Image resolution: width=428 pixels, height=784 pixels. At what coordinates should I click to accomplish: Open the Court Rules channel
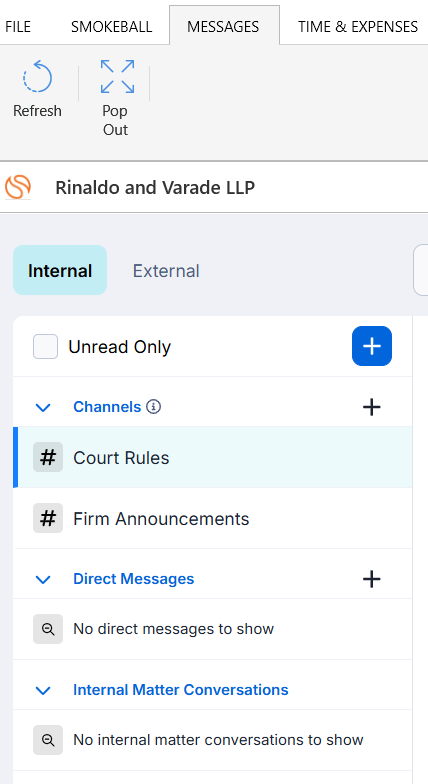click(212, 458)
